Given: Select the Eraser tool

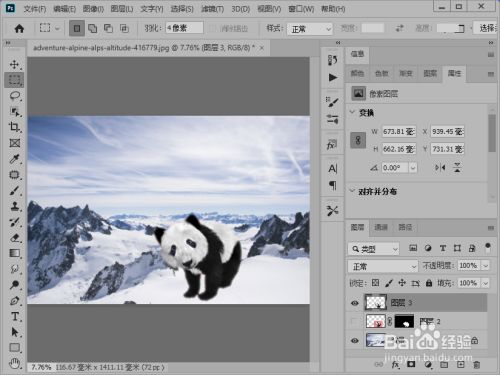Looking at the screenshot, I should (x=14, y=238).
